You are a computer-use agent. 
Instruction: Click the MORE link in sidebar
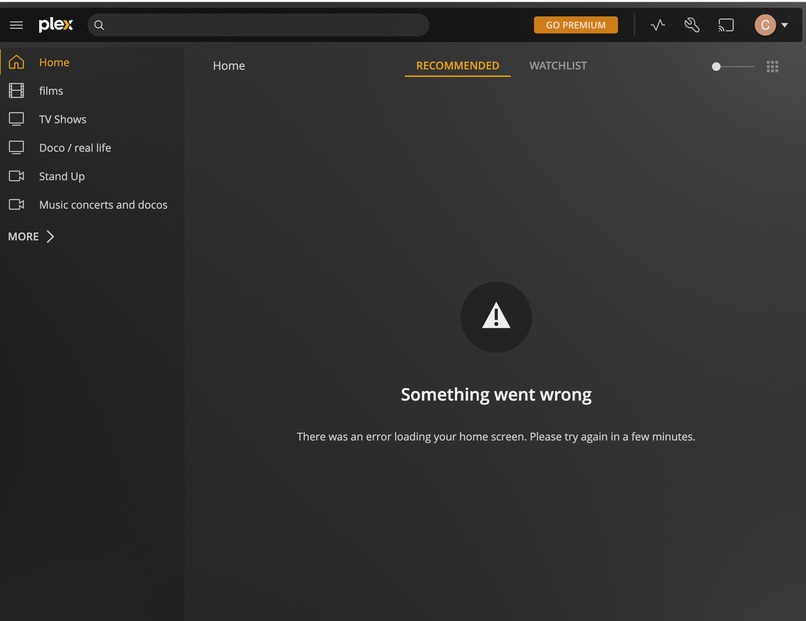click(23, 236)
